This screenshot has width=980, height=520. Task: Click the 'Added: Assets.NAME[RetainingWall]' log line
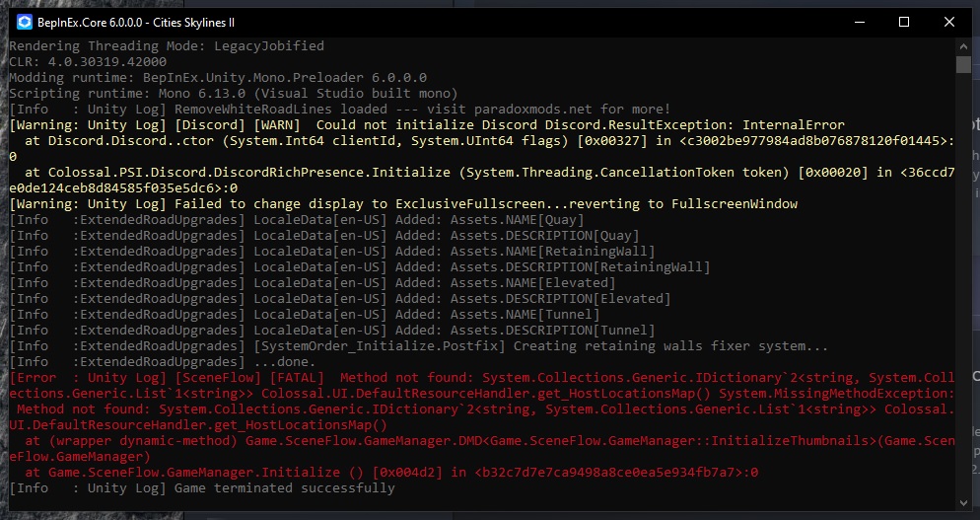pos(332,251)
